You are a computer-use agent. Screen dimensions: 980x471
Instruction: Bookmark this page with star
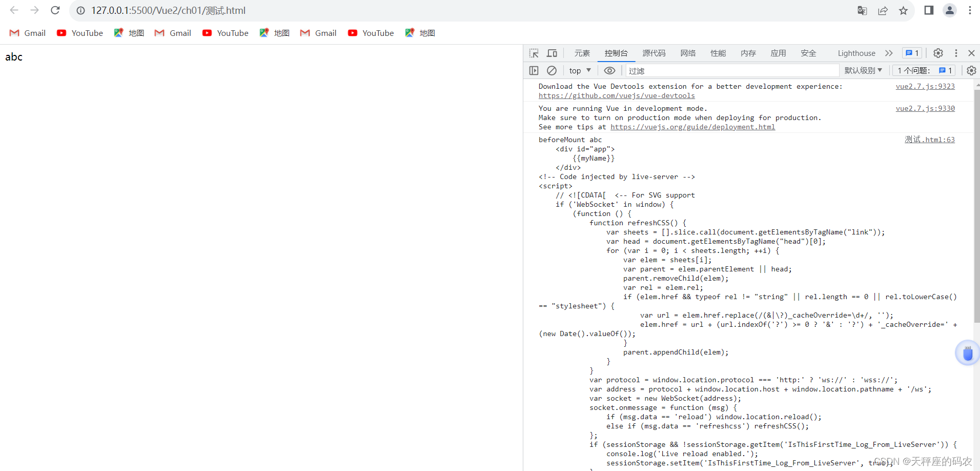903,10
